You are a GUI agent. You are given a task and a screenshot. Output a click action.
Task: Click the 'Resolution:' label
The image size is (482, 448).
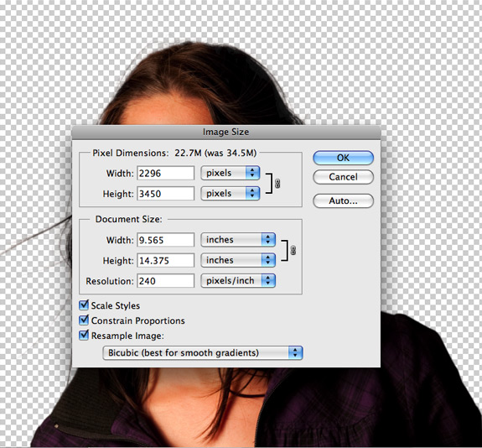[110, 281]
